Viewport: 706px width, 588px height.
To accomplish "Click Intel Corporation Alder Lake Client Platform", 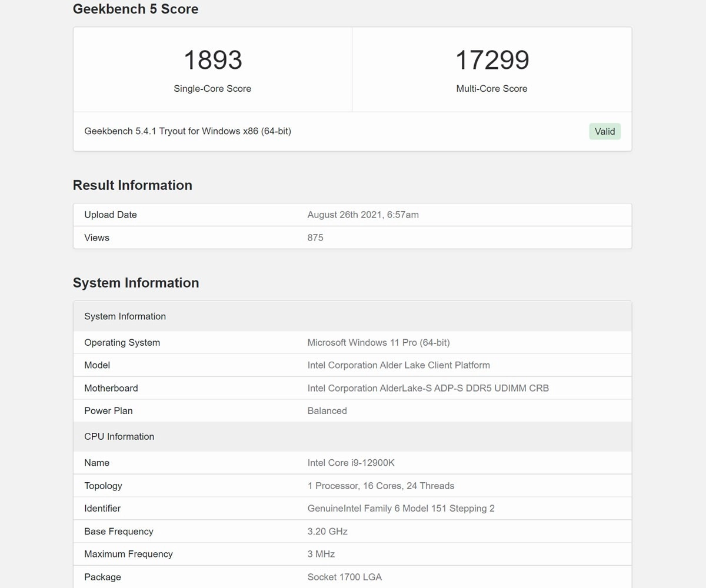I will click(x=398, y=365).
